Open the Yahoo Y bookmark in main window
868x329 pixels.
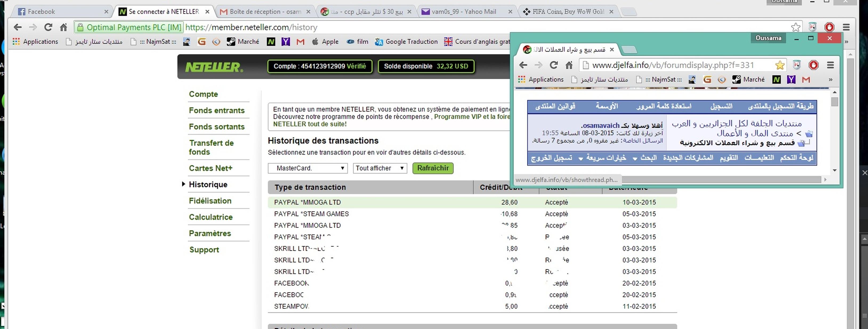coord(286,41)
